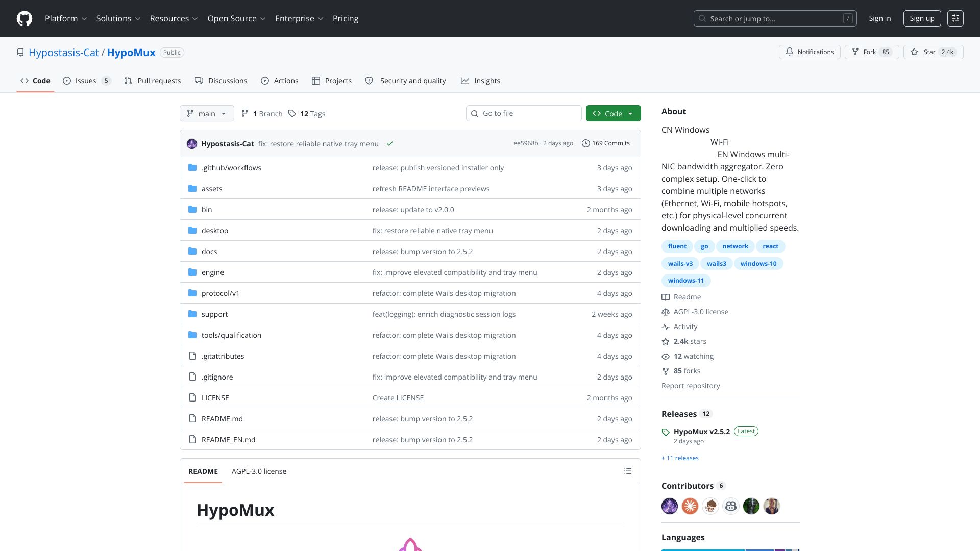The width and height of the screenshot is (980, 551).
Task: Click the Notifications button
Action: [x=810, y=52]
